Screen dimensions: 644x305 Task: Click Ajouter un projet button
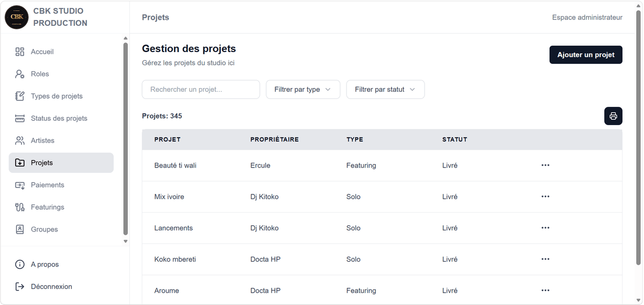pyautogui.click(x=586, y=55)
